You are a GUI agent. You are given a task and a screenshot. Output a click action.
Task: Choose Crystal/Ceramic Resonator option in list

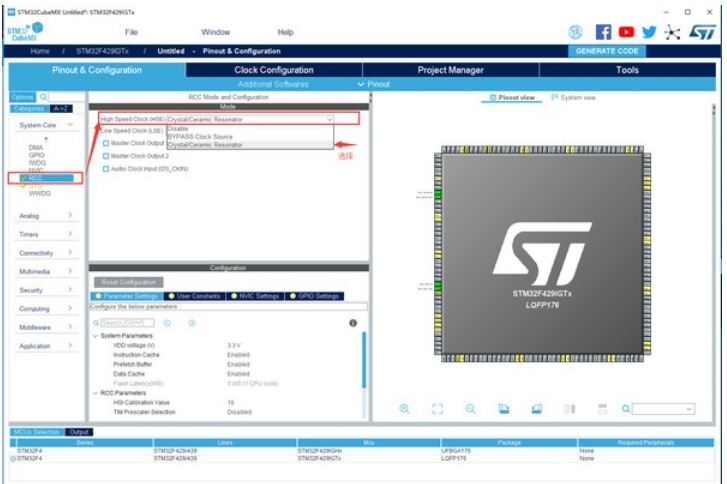250,145
